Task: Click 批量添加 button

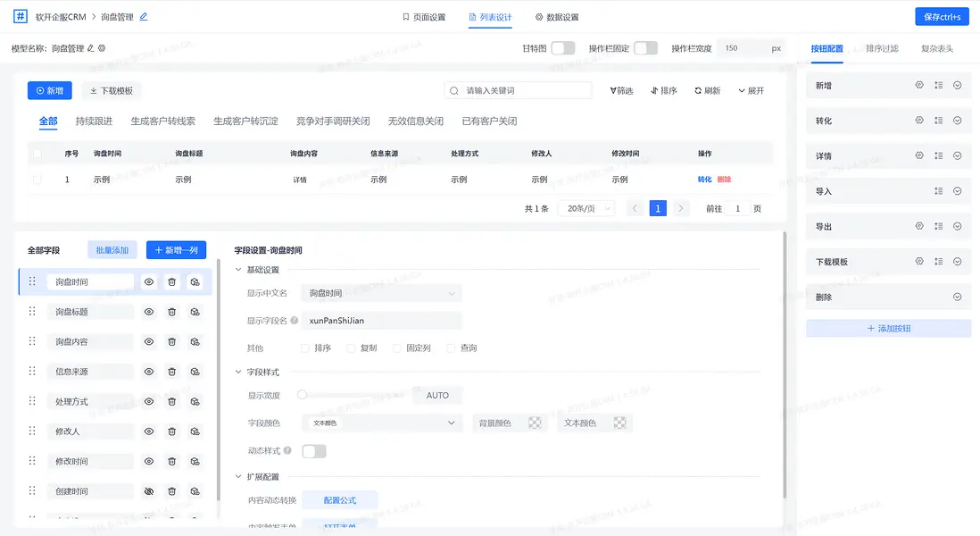Action: coord(112,250)
